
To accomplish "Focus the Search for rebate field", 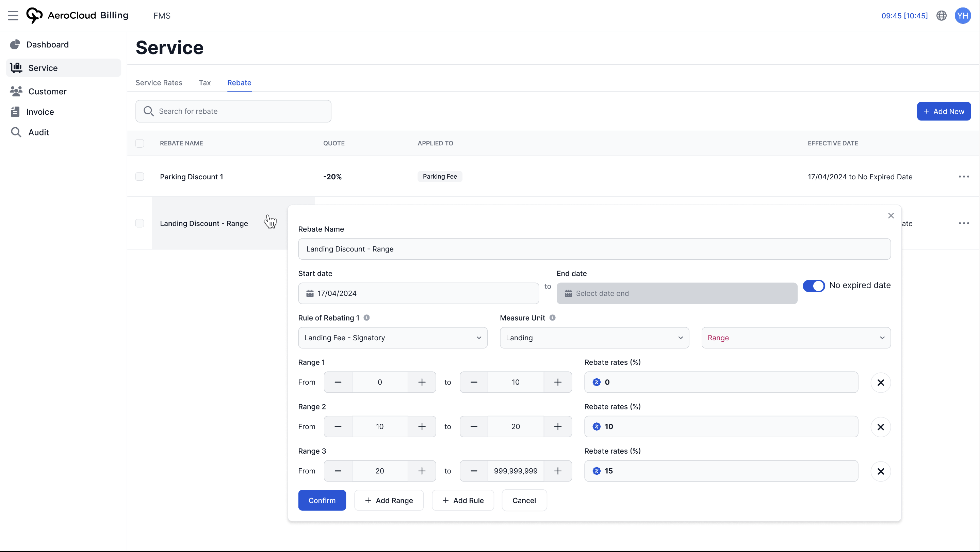I will coord(233,112).
